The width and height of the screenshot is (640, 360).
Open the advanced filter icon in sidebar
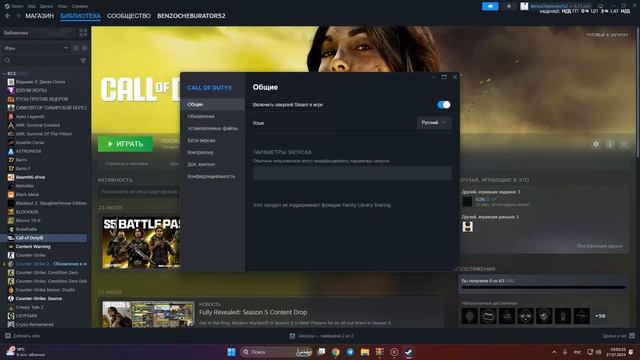click(x=83, y=60)
